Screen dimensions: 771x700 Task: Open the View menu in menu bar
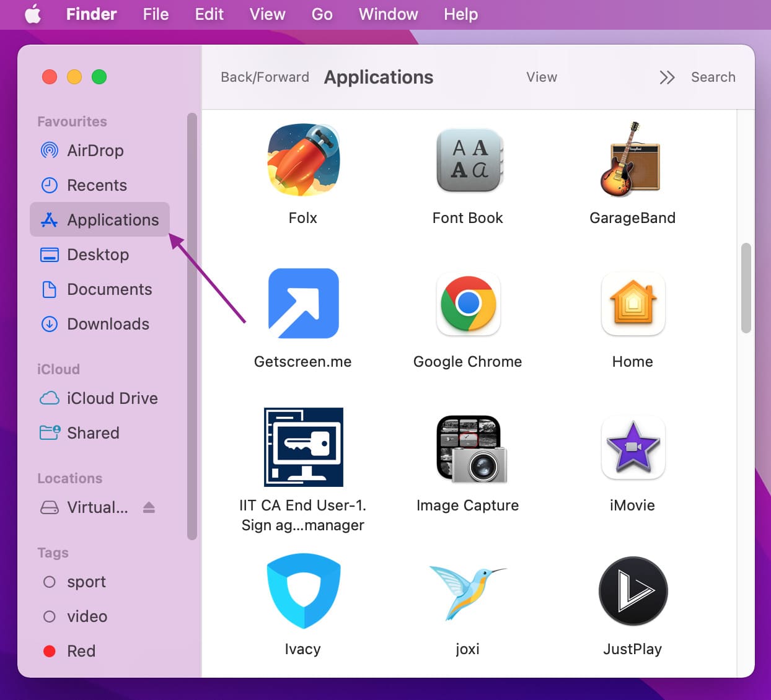click(x=268, y=14)
